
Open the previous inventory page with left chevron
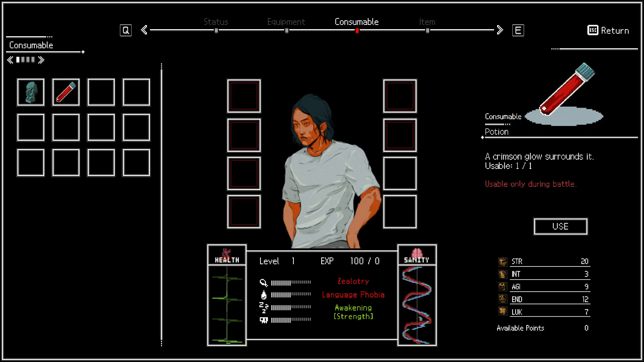[x=9, y=60]
